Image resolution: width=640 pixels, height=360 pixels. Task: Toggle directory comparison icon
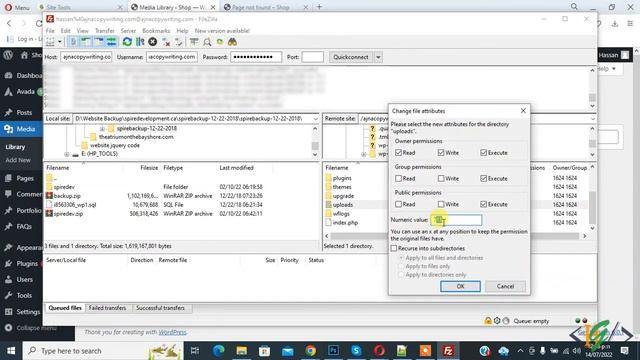[x=207, y=42]
